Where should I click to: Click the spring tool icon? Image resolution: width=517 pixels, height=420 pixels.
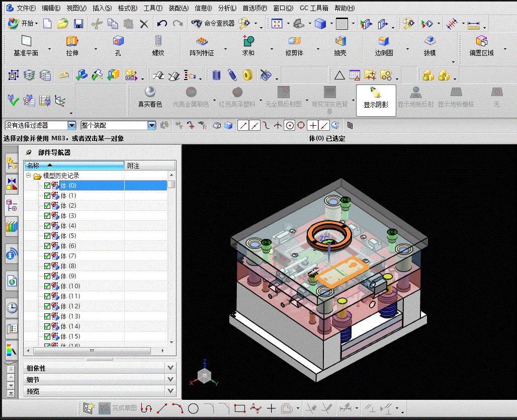pos(232,75)
